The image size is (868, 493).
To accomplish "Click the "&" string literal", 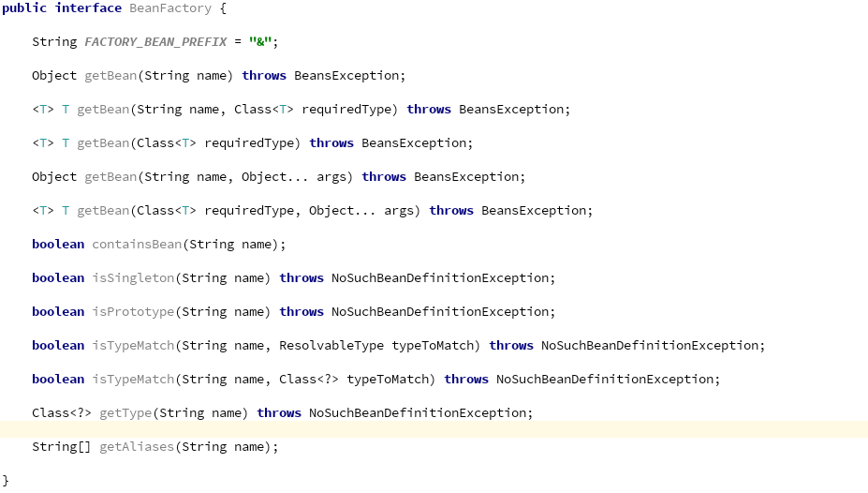I will pyautogui.click(x=260, y=42).
